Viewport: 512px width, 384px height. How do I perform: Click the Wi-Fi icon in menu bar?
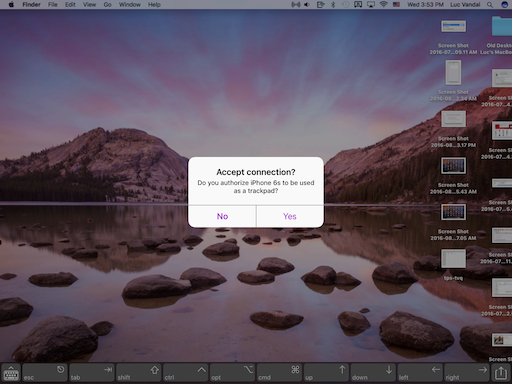pos(384,5)
